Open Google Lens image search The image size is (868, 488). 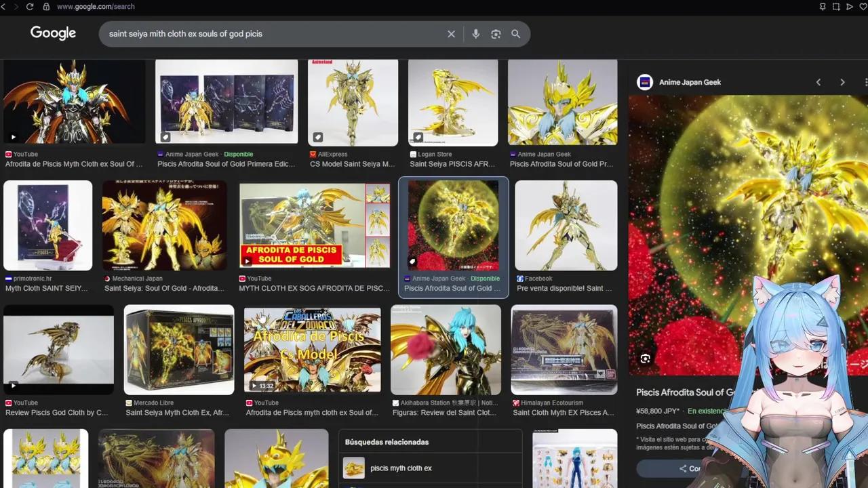(x=496, y=34)
